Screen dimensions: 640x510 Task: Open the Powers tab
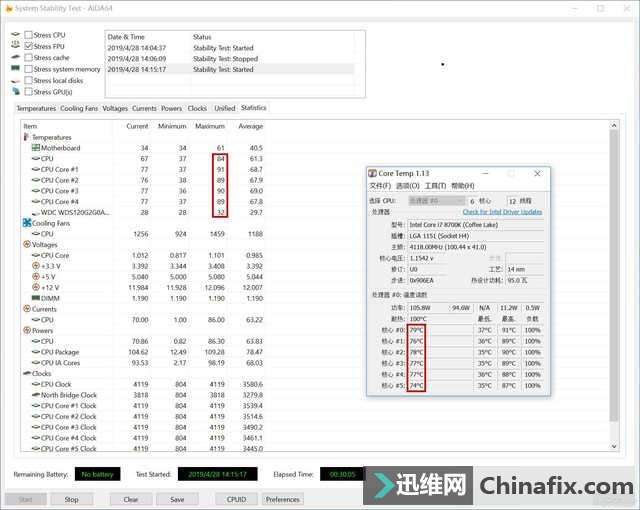click(x=171, y=109)
